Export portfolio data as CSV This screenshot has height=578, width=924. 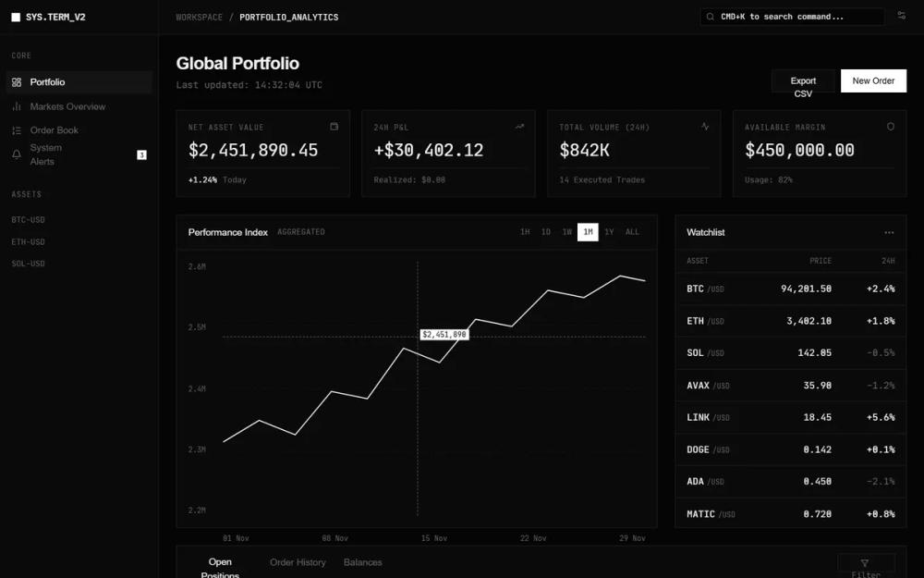coord(803,80)
